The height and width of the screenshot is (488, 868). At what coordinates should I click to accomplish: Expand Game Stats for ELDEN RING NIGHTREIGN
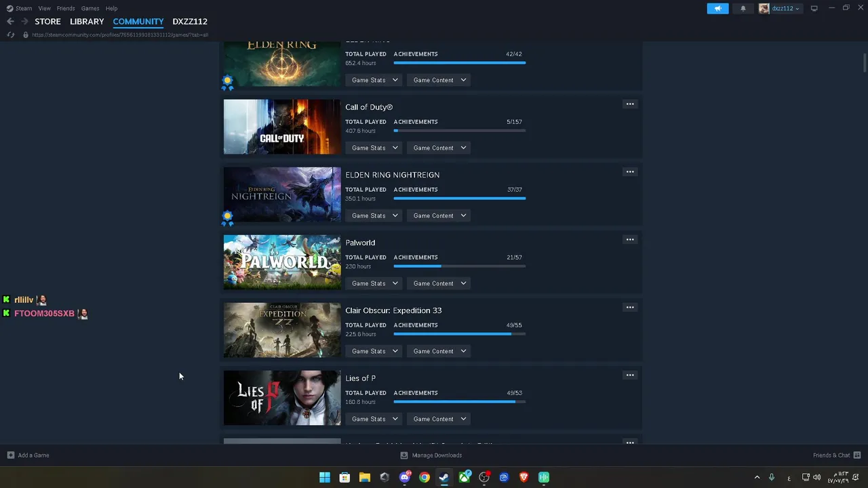pos(374,216)
